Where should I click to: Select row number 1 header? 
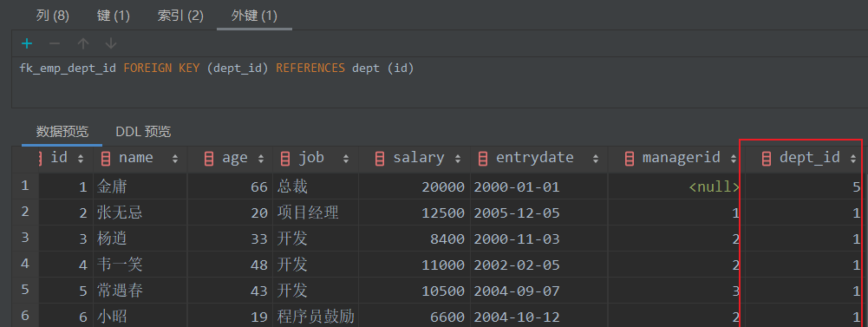pyautogui.click(x=25, y=186)
